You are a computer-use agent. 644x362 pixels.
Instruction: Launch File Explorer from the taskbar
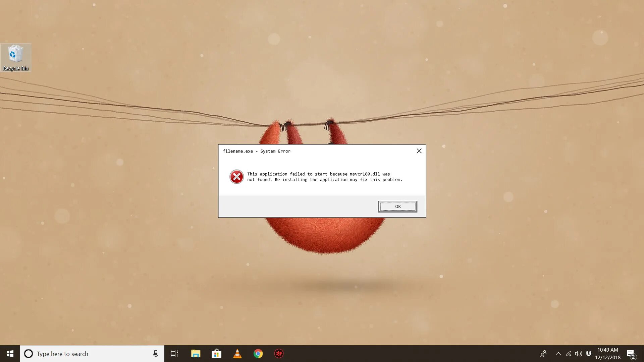point(196,354)
